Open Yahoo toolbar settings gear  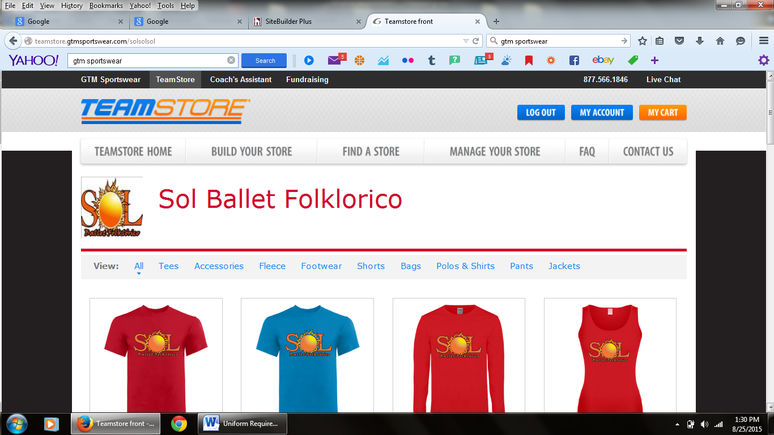click(x=763, y=60)
